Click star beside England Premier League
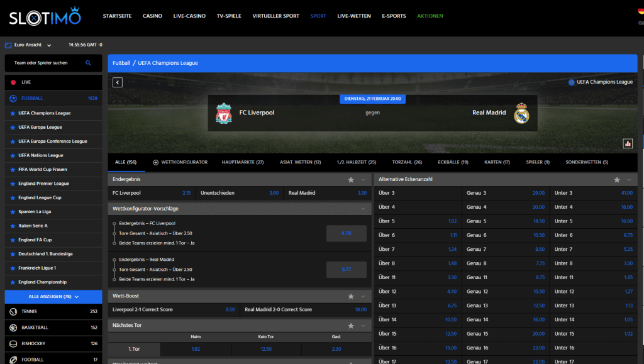 (x=13, y=184)
